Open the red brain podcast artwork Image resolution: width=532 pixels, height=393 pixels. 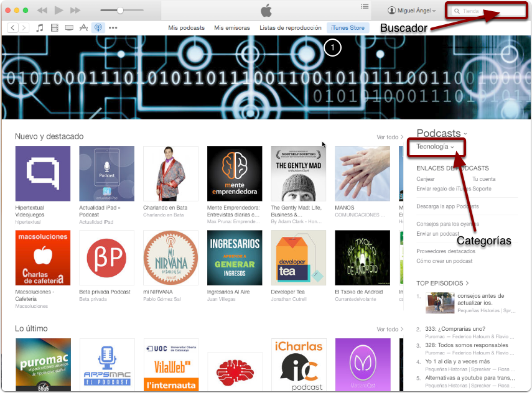tap(235, 372)
